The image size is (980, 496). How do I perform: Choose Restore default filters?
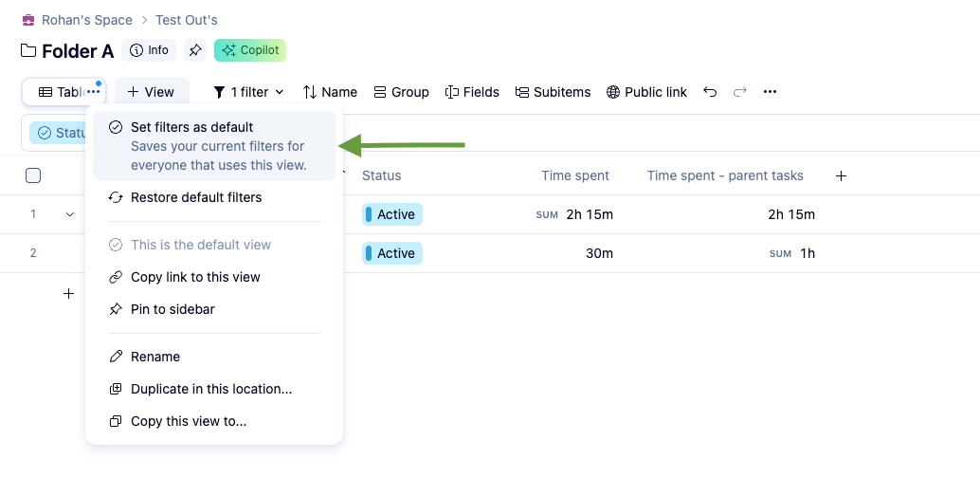pyautogui.click(x=196, y=197)
